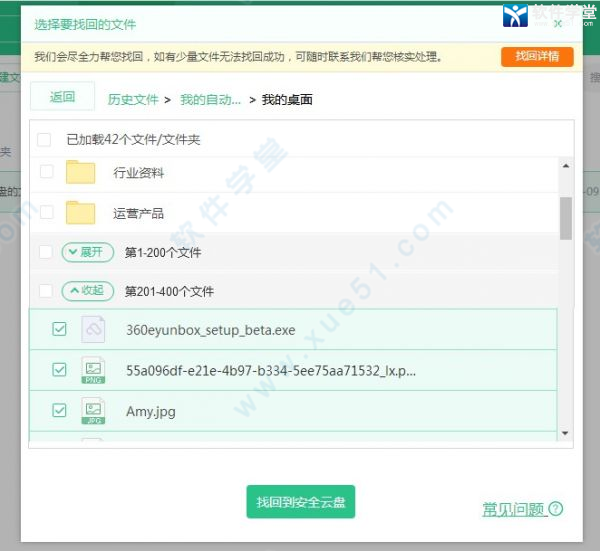Tick the checkbox next to 行业资料
Viewport: 600px width, 551px height.
click(46, 172)
